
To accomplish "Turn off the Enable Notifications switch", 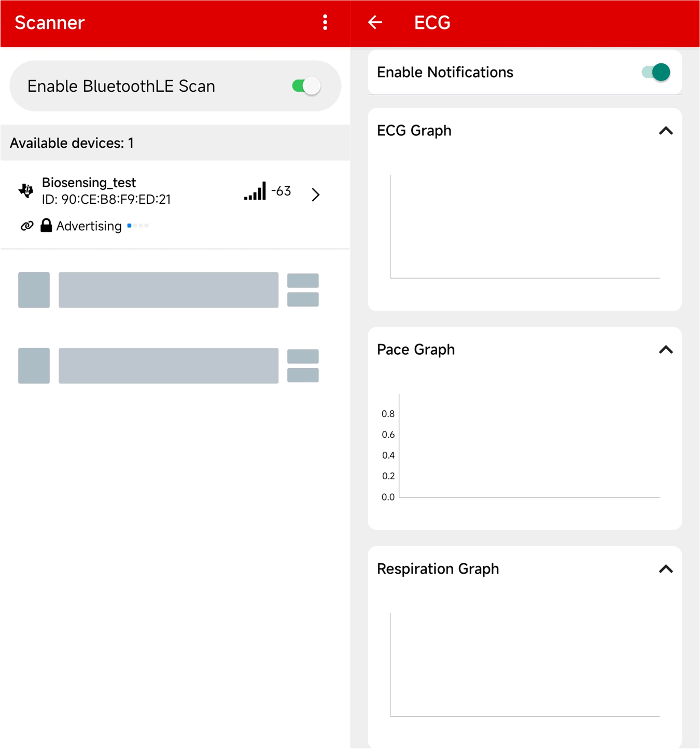I will pos(655,72).
